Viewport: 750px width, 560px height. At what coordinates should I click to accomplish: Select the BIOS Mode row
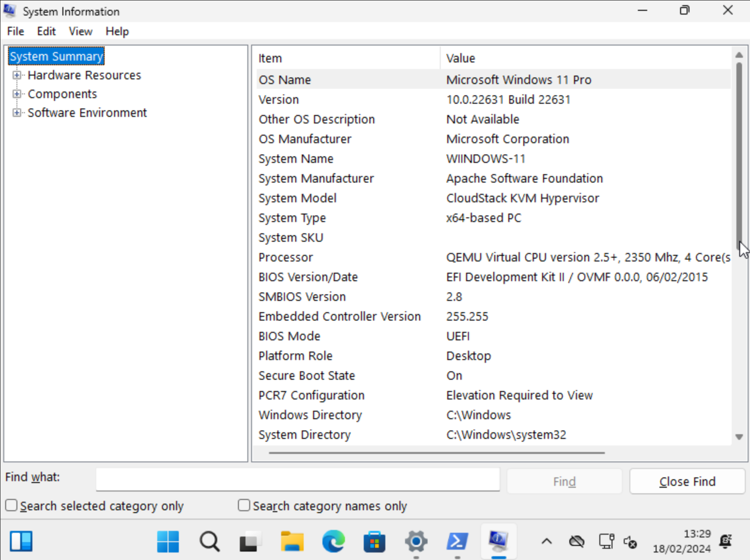point(494,336)
